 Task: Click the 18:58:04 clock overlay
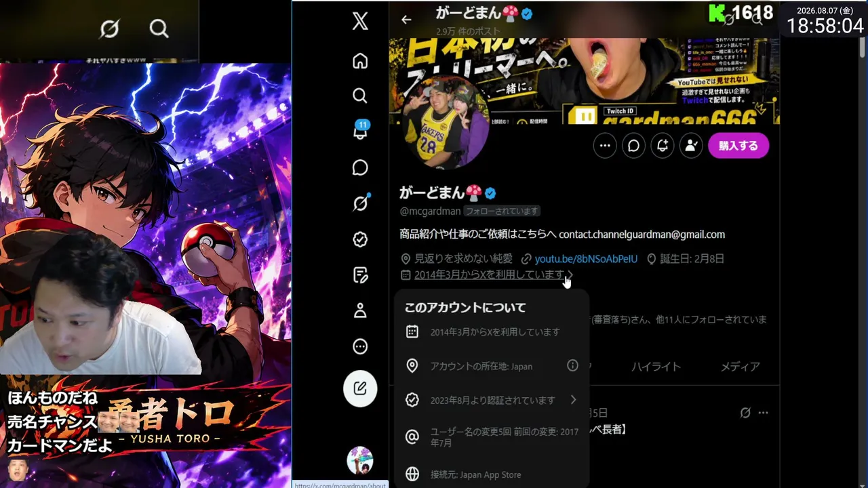825,26
